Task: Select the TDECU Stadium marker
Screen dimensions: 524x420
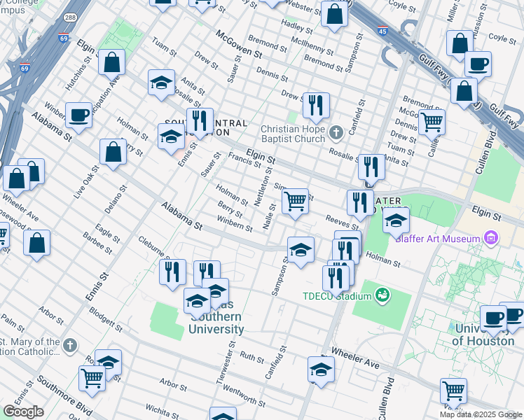Action: [382, 295]
